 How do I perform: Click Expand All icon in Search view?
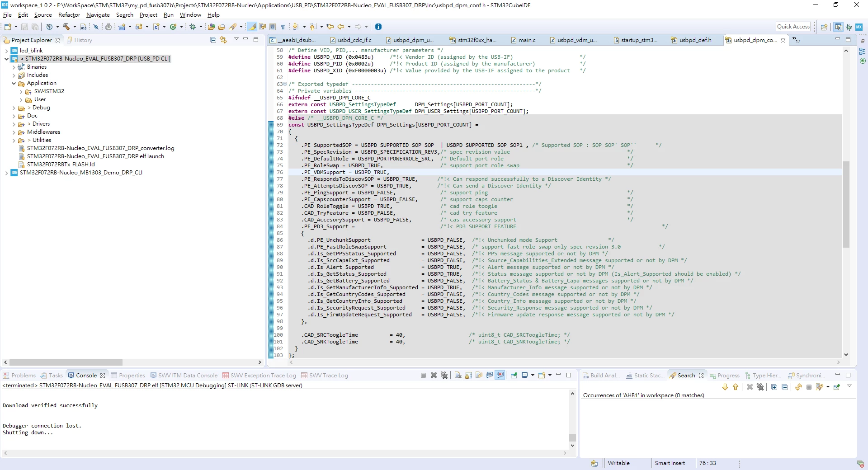point(774,387)
